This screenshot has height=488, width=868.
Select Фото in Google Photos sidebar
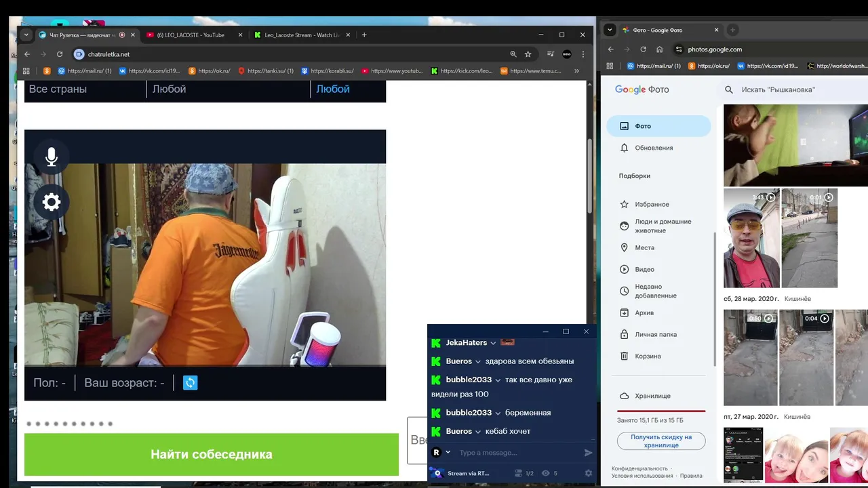pos(658,126)
